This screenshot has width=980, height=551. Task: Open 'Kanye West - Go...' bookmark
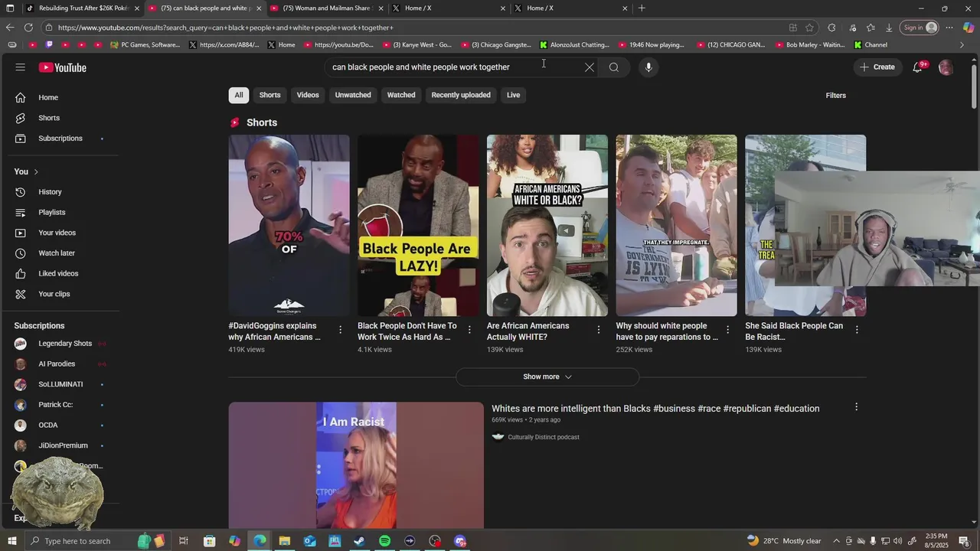pyautogui.click(x=417, y=44)
